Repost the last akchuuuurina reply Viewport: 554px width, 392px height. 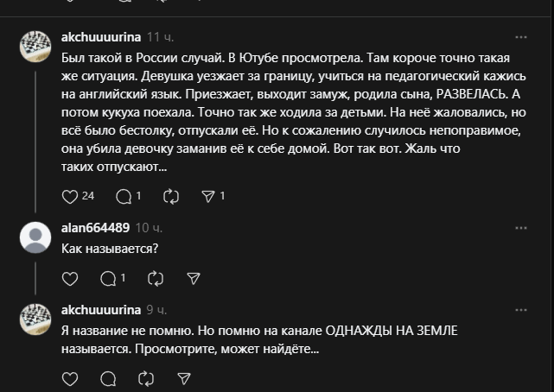[x=146, y=378]
